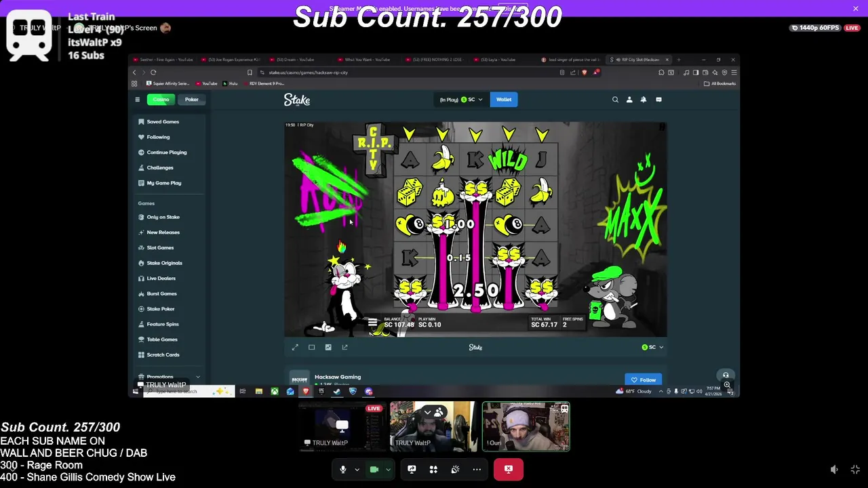The image size is (868, 488).
Task: Click the Stake search magnifier icon
Action: pyautogui.click(x=615, y=100)
